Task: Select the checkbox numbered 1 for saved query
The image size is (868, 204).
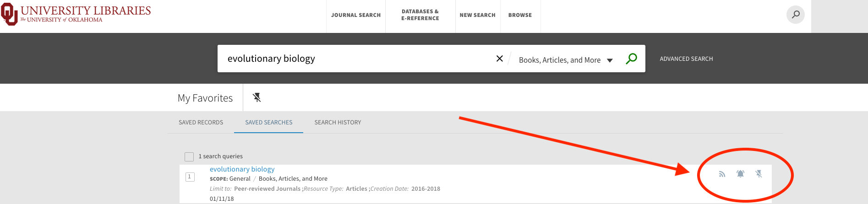Action: coord(190,177)
